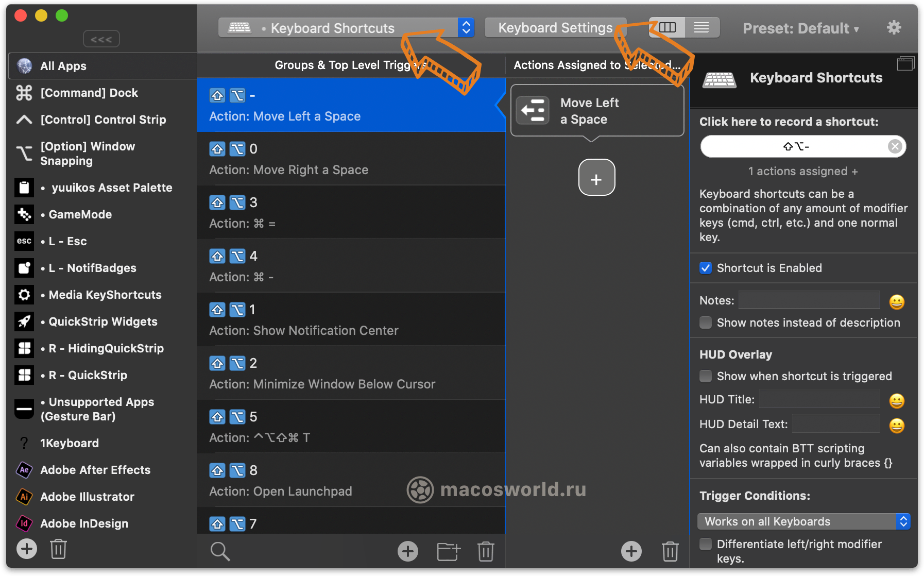Image resolution: width=924 pixels, height=576 pixels.
Task: Select R - QuickStrip entry
Action: 102,375
